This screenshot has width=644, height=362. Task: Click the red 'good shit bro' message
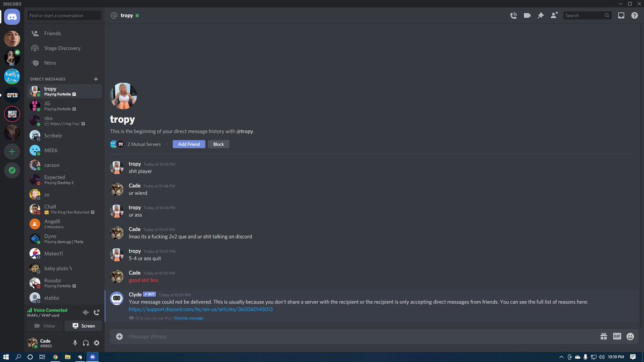click(143, 280)
